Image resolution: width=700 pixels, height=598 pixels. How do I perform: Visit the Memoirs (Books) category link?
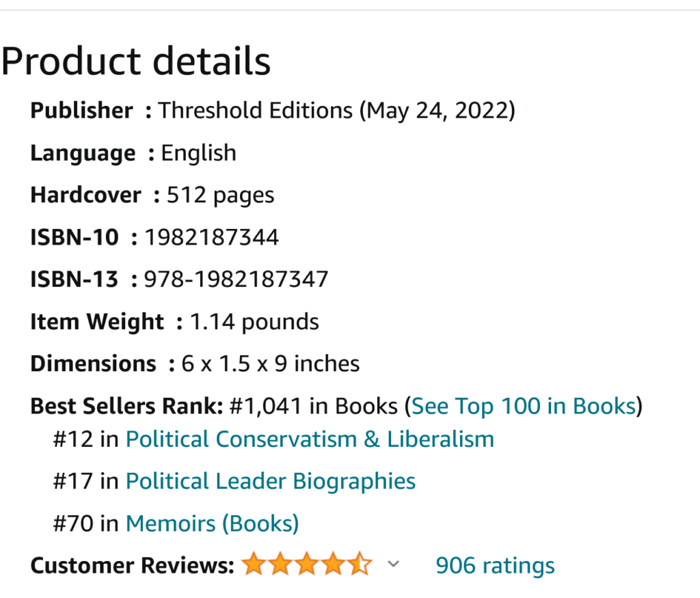pos(213,524)
